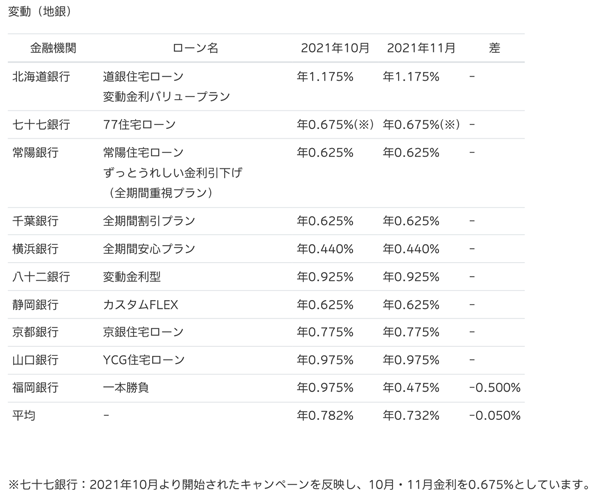Click the 七十七銀行 footnote text

tap(300, 485)
